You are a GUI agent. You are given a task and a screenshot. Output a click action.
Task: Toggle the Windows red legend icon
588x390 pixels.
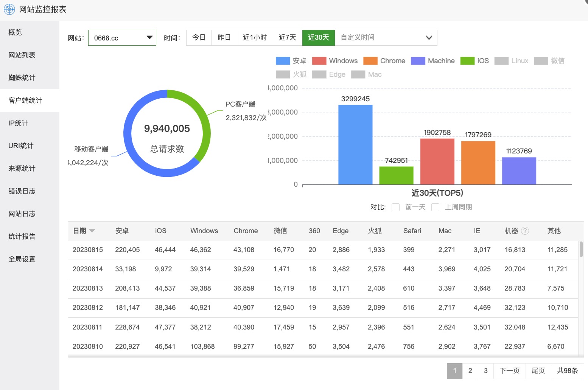tap(319, 61)
